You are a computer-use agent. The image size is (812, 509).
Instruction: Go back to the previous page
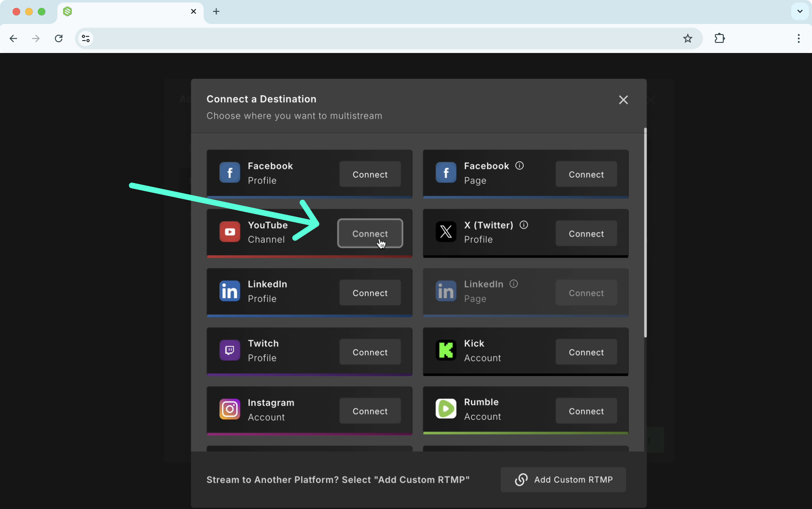14,38
